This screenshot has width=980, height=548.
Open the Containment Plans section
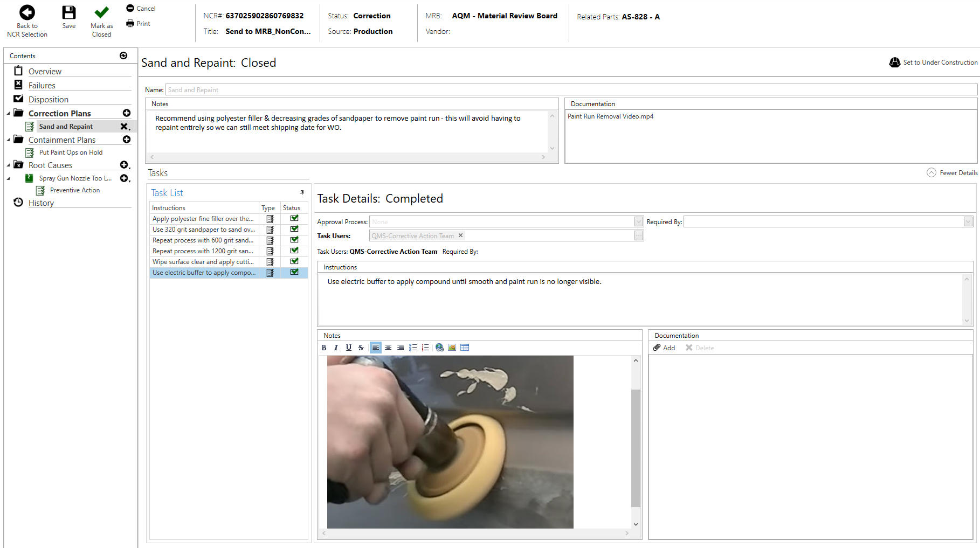click(x=61, y=140)
